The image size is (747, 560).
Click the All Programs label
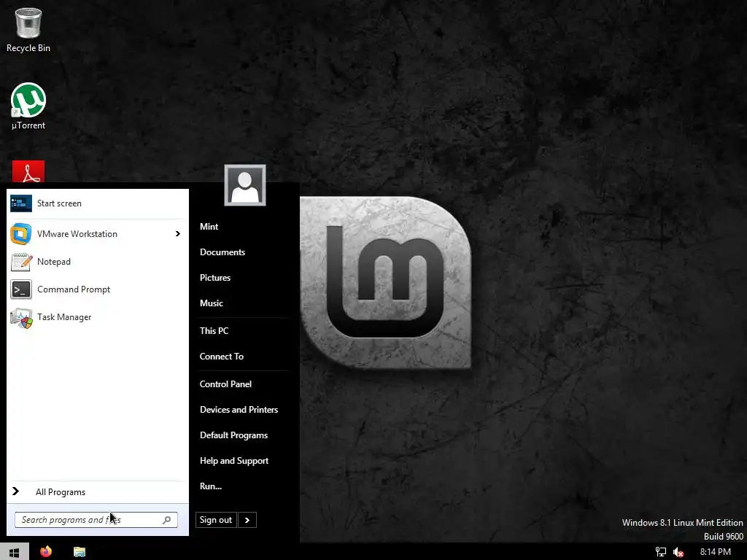(61, 492)
